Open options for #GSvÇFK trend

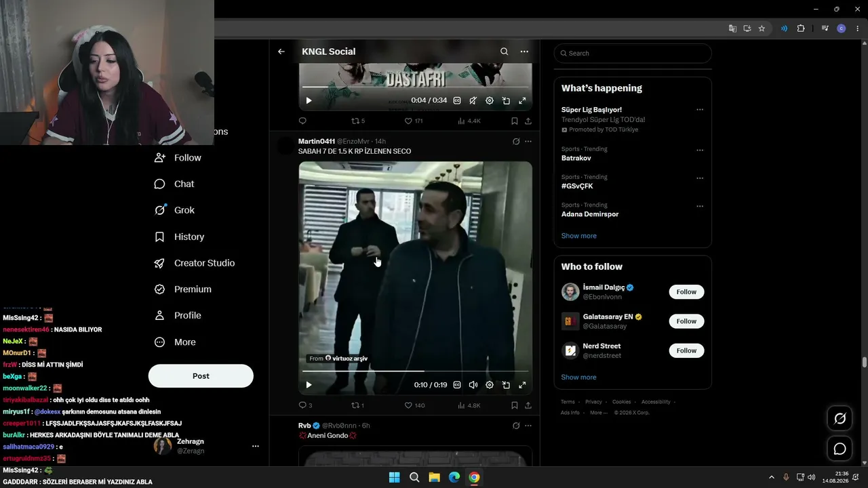point(700,178)
